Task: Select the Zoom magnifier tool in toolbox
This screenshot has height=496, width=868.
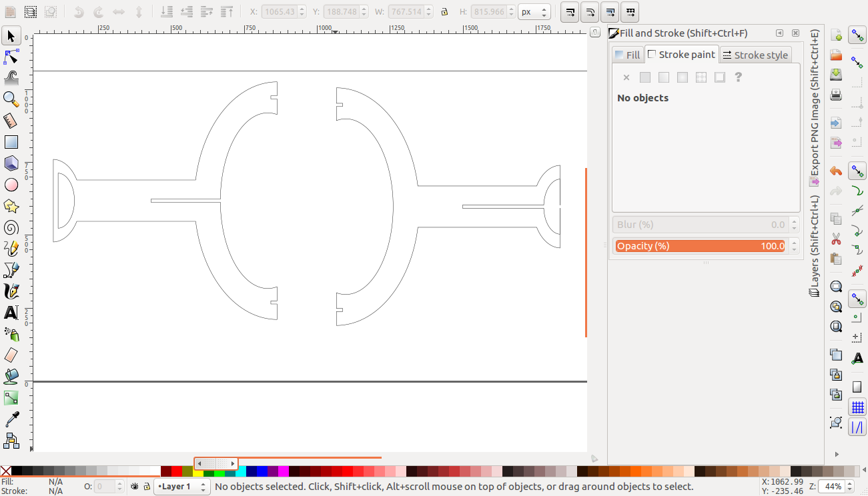Action: [x=11, y=99]
